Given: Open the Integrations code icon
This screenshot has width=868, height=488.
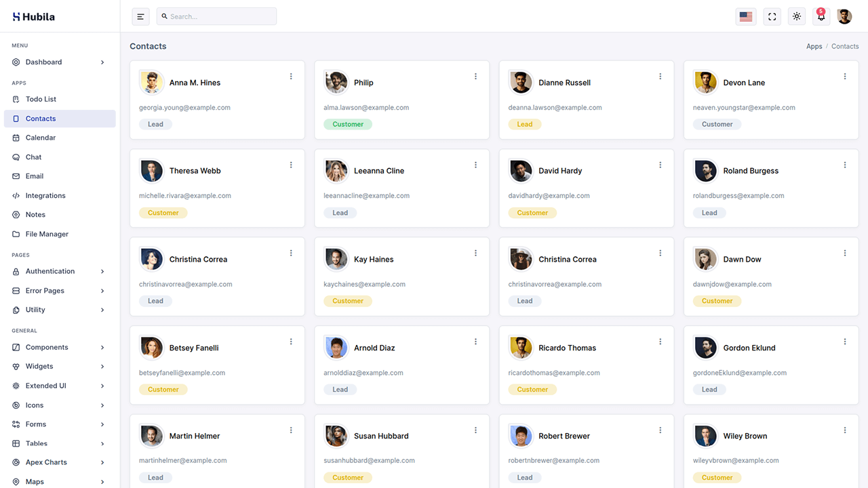Looking at the screenshot, I should (x=16, y=196).
